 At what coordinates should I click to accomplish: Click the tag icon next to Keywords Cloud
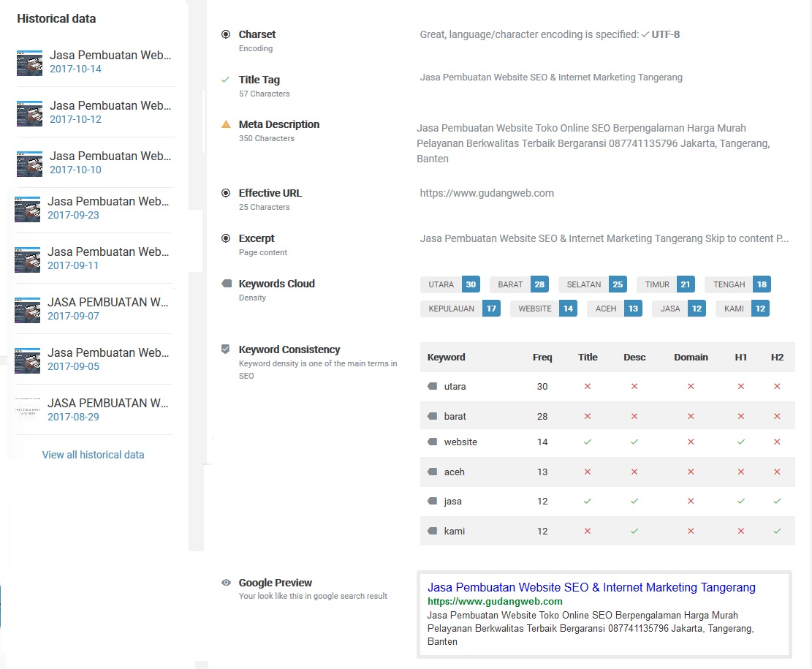click(227, 284)
